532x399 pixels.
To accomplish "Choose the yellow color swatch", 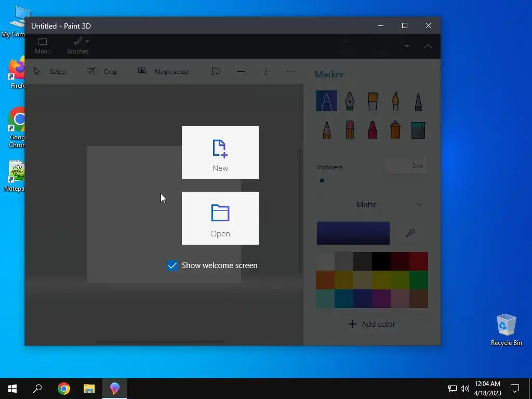I will point(381,280).
